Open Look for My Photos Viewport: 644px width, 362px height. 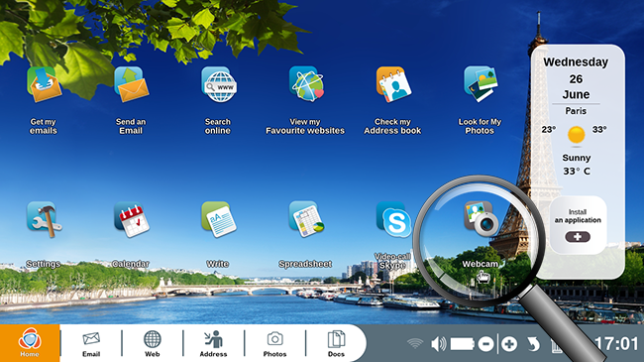(481, 84)
